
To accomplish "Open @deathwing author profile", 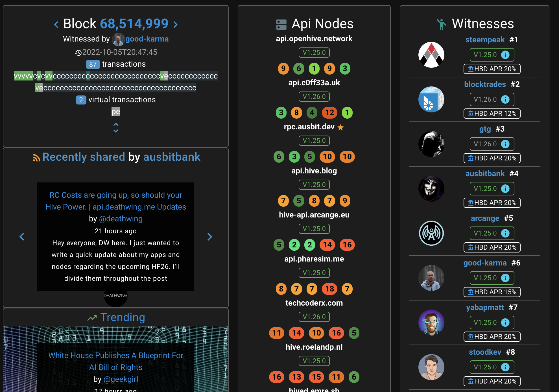I will pos(121,219).
